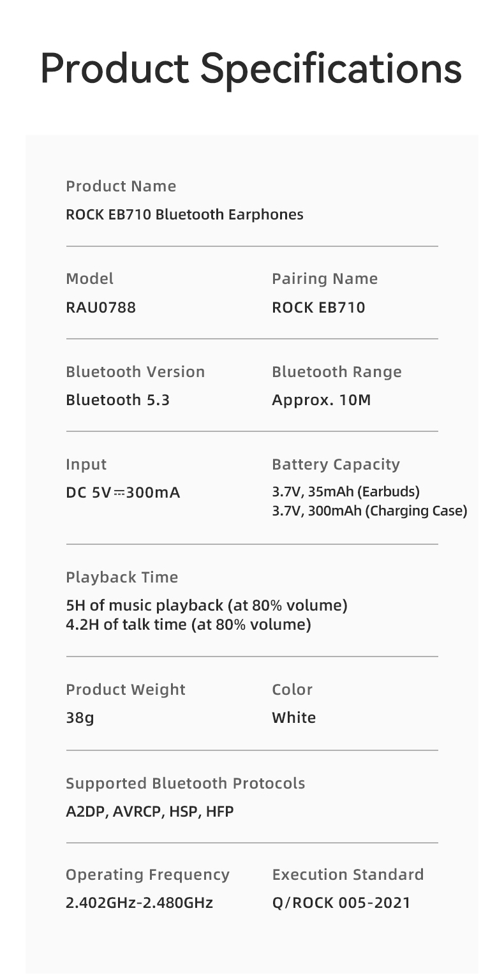Select the 5H of music playback line

click(207, 605)
